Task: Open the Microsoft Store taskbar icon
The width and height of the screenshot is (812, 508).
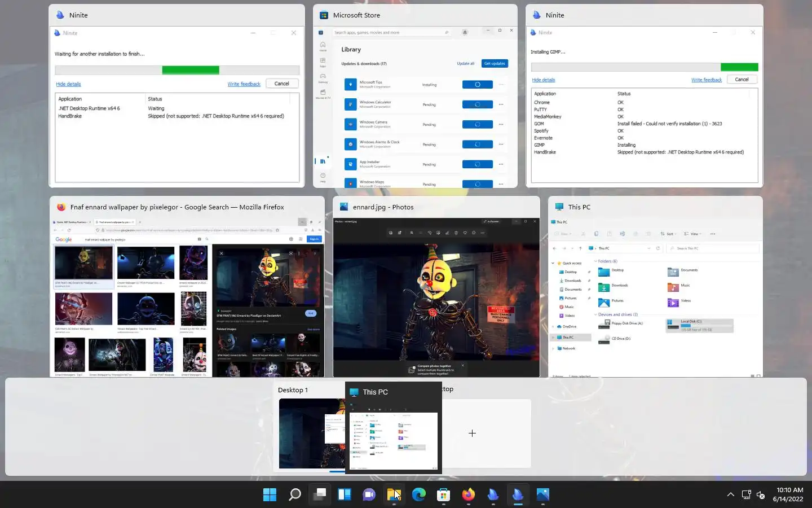Action: pyautogui.click(x=443, y=495)
